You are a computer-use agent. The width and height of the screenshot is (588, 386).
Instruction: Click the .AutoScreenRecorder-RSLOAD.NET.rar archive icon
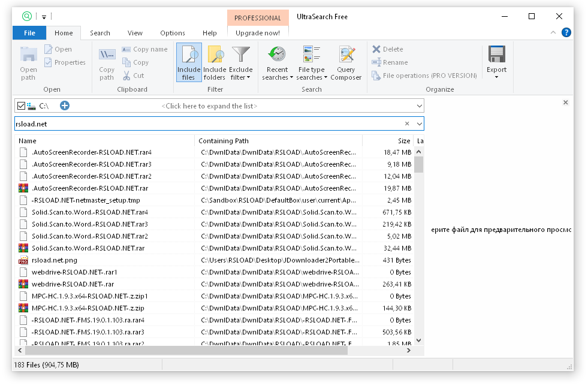(23, 188)
